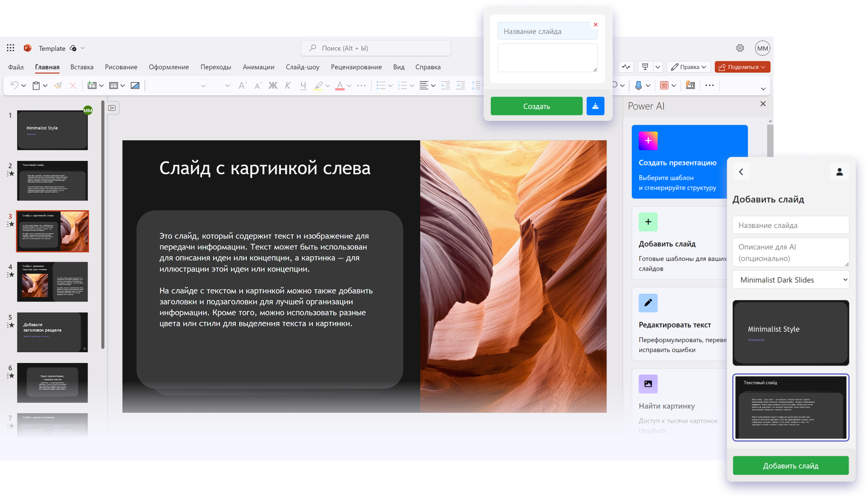The height and width of the screenshot is (499, 868).
Task: Open the Файл menu
Action: click(x=16, y=67)
